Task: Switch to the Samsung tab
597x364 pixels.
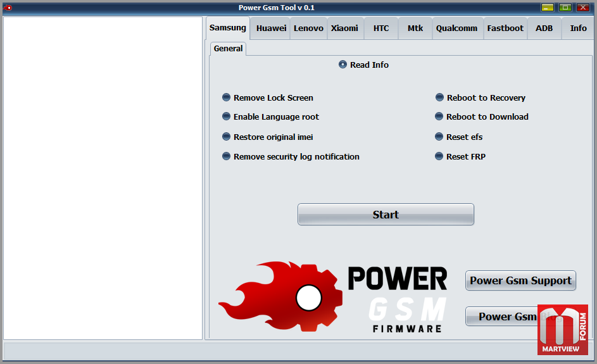Action: point(228,28)
